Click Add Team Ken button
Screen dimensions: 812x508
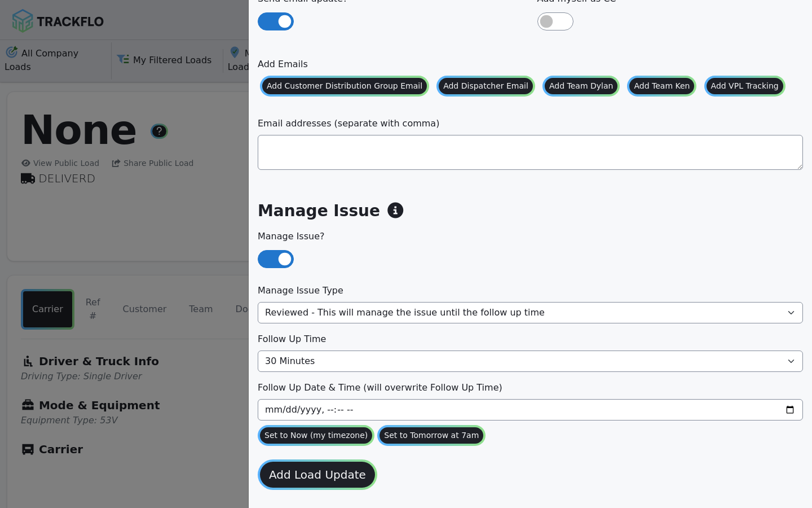click(661, 86)
